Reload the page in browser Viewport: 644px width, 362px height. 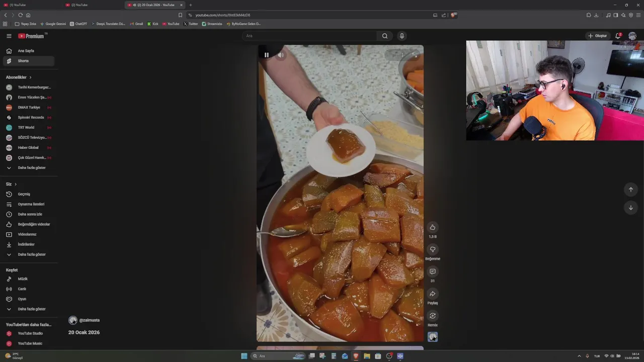pos(20,15)
